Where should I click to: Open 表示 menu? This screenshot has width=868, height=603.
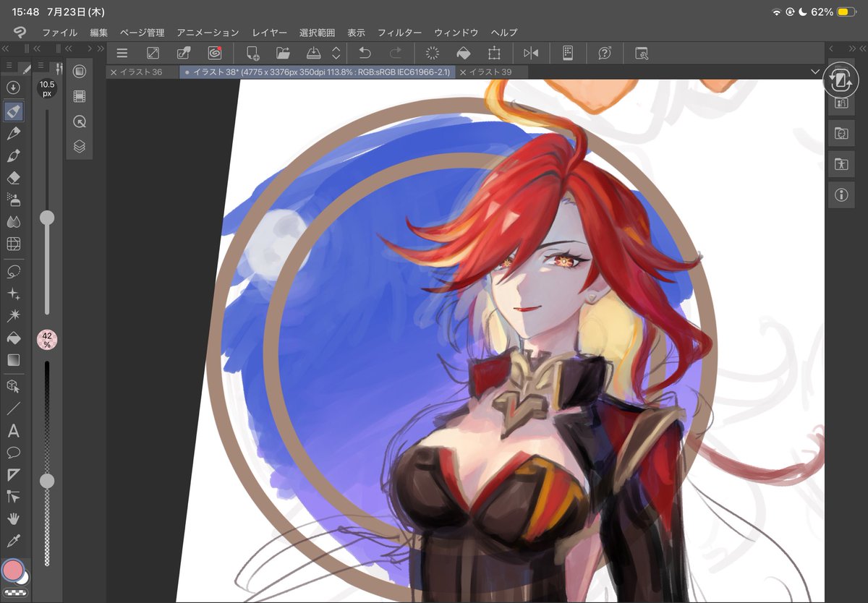357,33
